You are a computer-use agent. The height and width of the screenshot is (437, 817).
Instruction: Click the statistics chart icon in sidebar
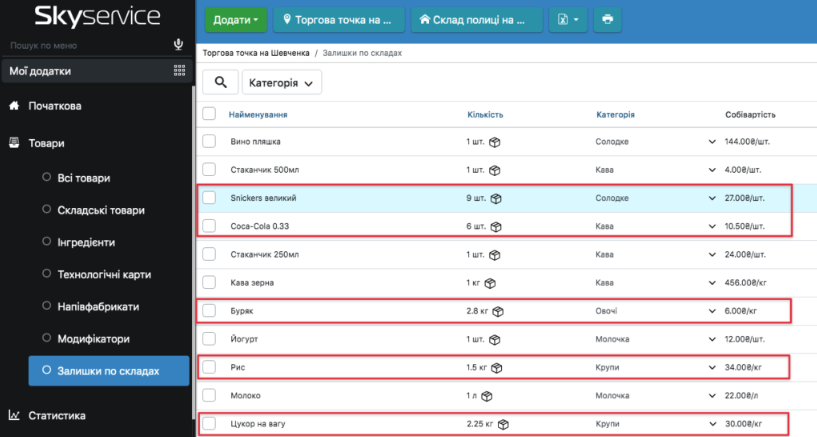coord(14,415)
